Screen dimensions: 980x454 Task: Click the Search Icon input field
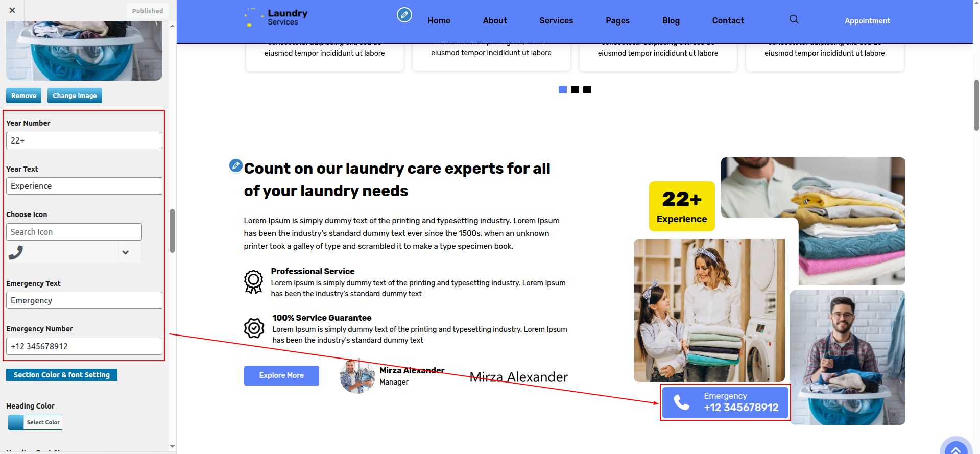74,232
